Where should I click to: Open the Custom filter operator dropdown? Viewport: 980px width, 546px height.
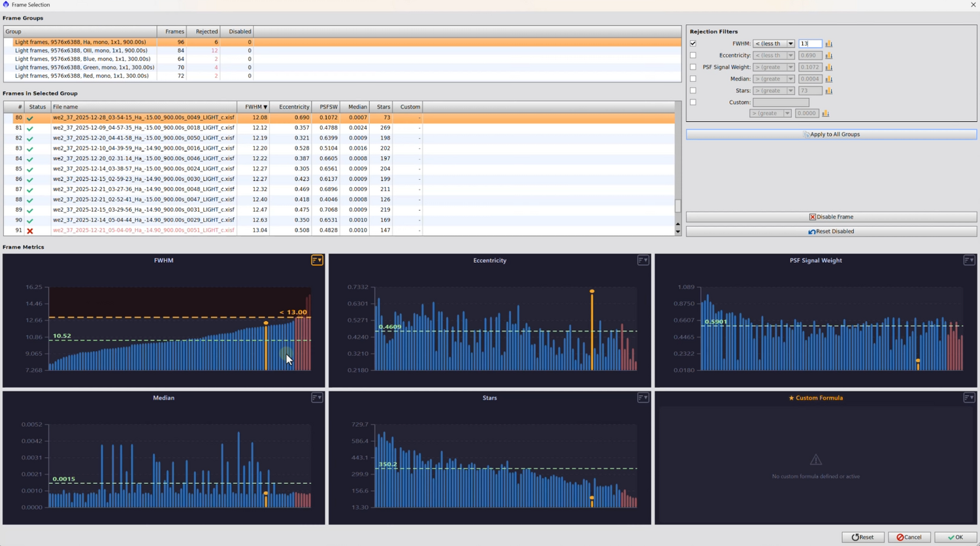tap(771, 114)
